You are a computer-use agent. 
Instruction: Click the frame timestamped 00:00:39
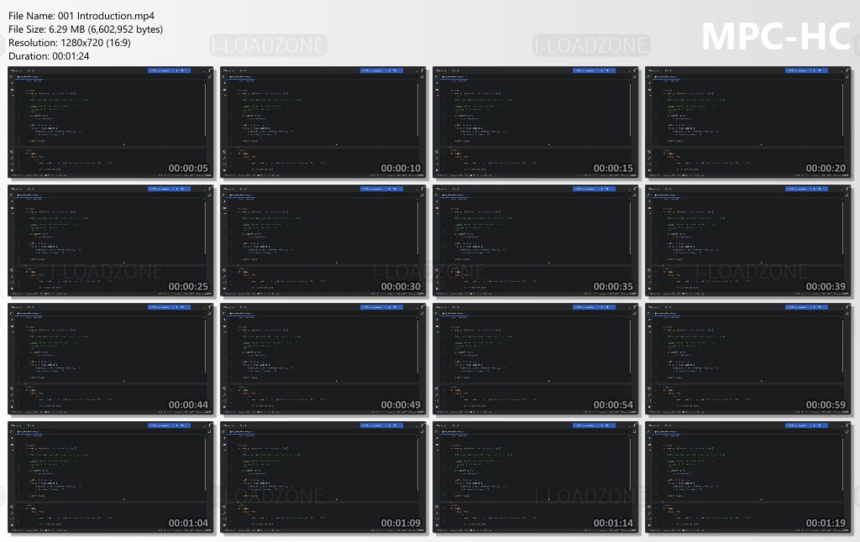coord(748,241)
